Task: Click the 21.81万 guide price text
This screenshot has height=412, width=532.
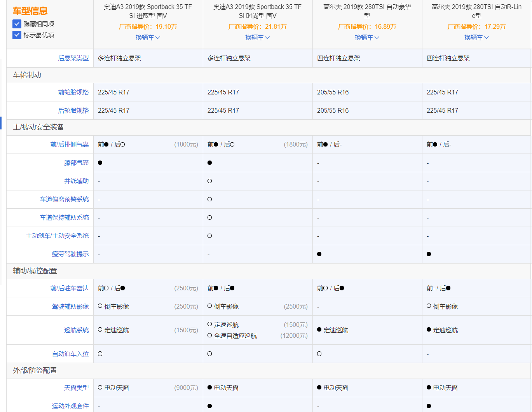Action: coord(276,27)
